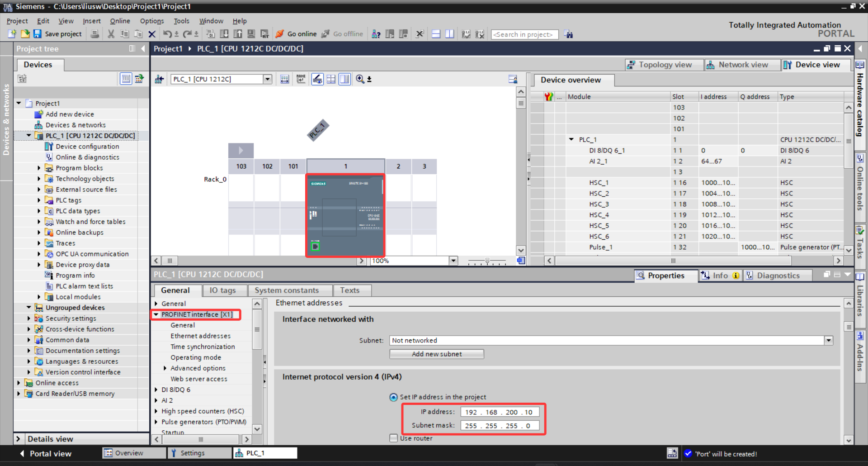Viewport: 868px width, 466px height.
Task: Select Set IP address in the project radio
Action: (x=393, y=397)
